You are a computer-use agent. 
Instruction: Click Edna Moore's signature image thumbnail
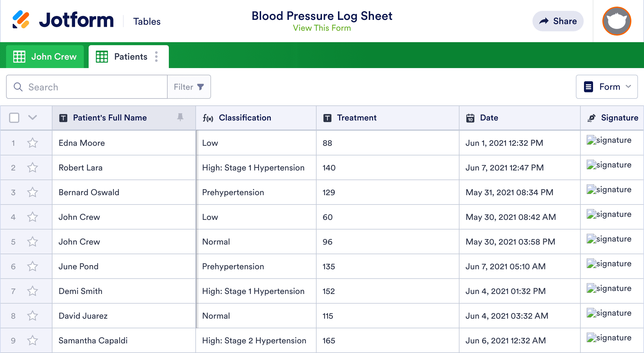591,140
